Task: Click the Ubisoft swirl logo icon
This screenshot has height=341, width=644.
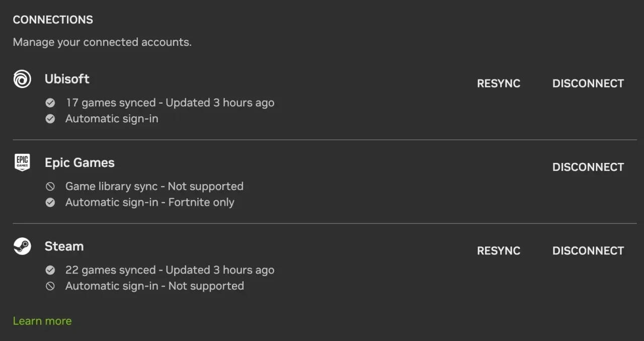Action: [22, 79]
